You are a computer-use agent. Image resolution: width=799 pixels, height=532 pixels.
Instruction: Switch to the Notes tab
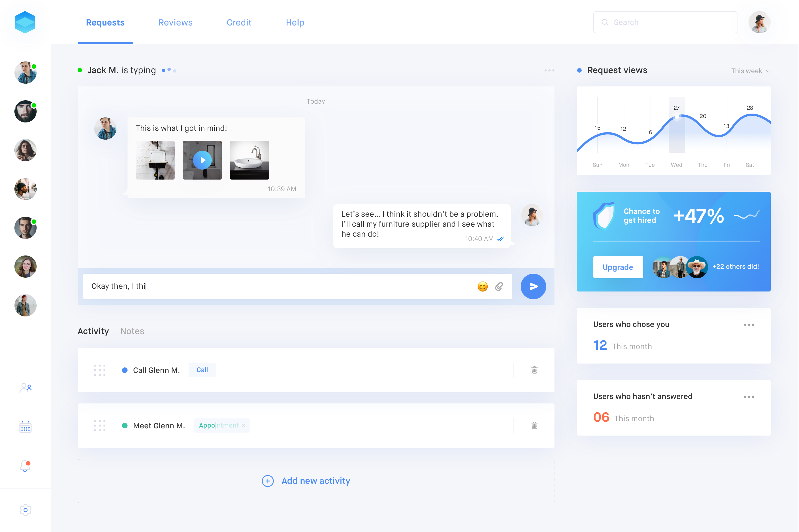[x=132, y=331]
